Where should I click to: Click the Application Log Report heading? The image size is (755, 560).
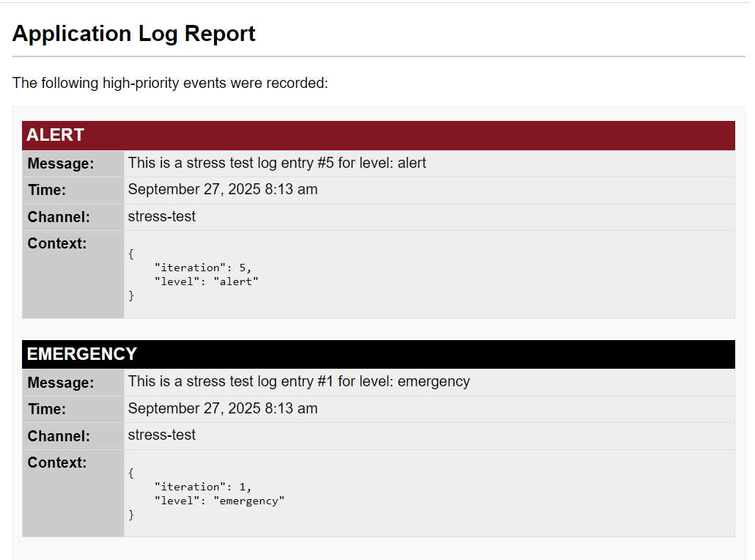click(134, 34)
